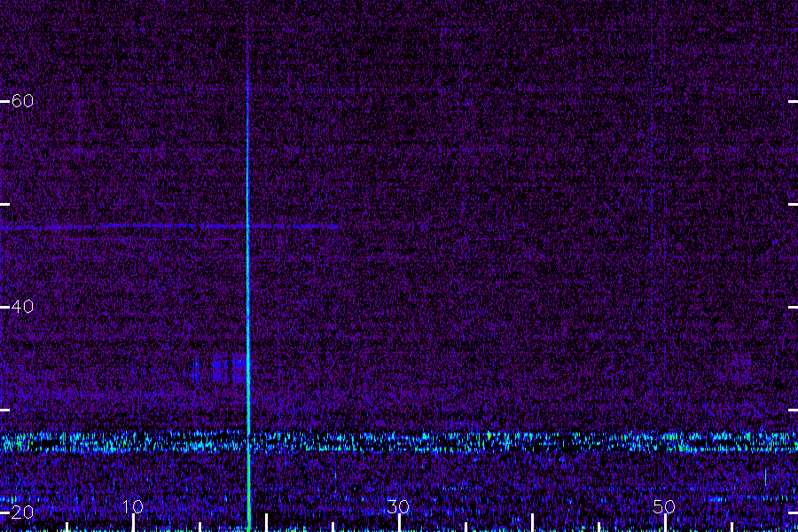The height and width of the screenshot is (532, 798).
Task: Click the 10 label on horizontal axis
Action: 133,506
